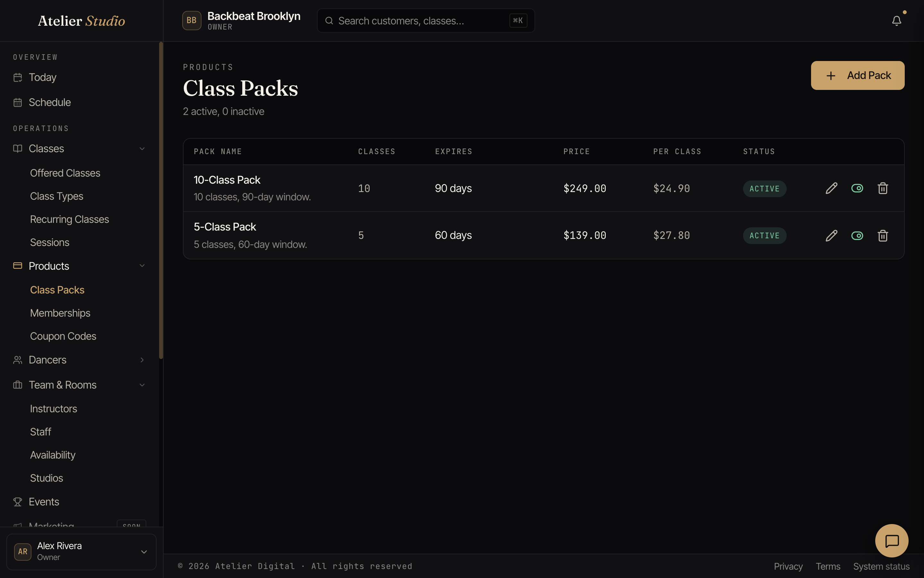The image size is (924, 578).
Task: Click the Atelier Studio logo
Action: 81,21
